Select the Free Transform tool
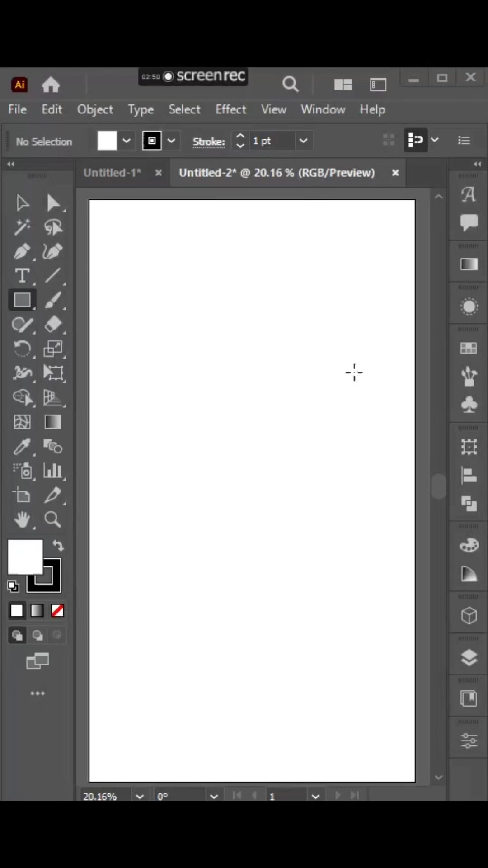The width and height of the screenshot is (488, 868). click(x=53, y=373)
